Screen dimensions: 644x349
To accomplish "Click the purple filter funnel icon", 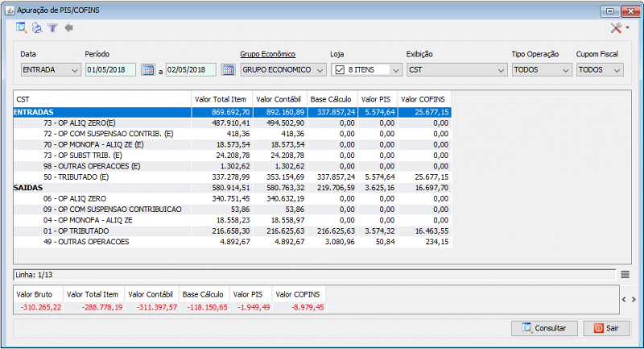I will [52, 28].
